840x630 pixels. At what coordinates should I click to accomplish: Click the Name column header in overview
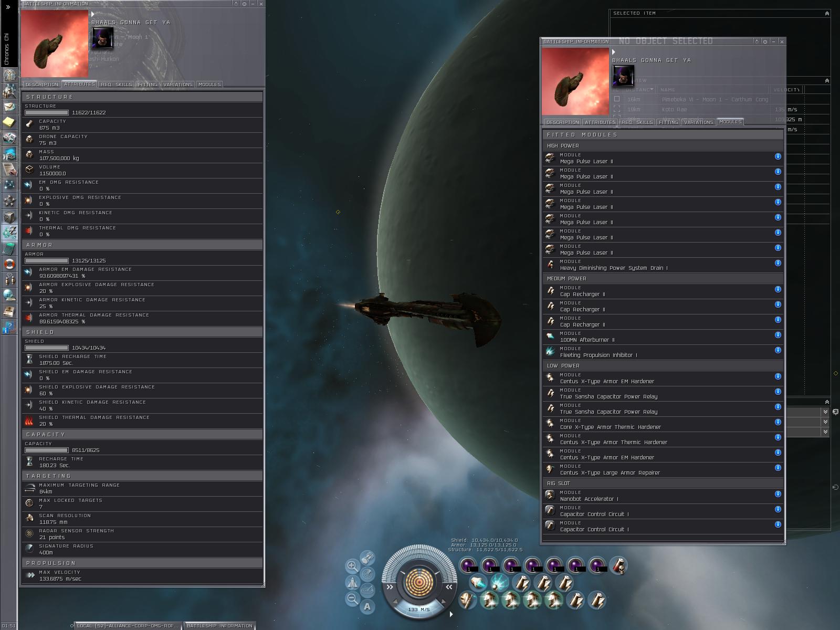668,90
